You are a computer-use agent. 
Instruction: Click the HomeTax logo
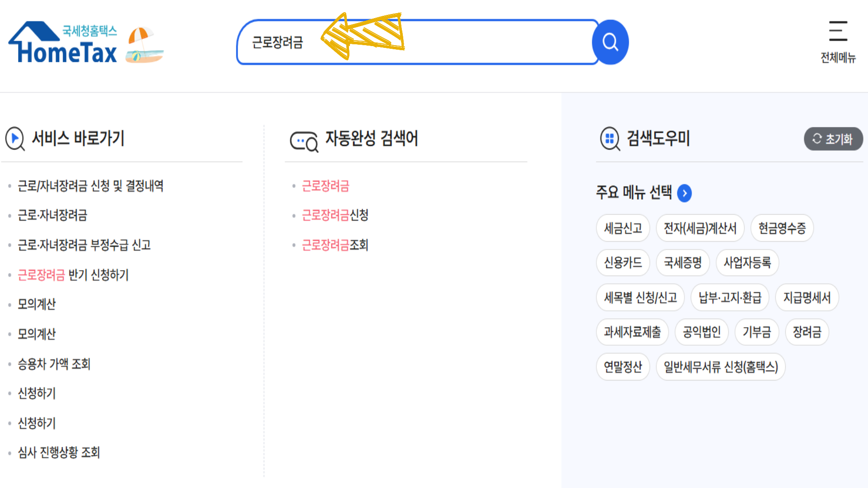[63, 43]
